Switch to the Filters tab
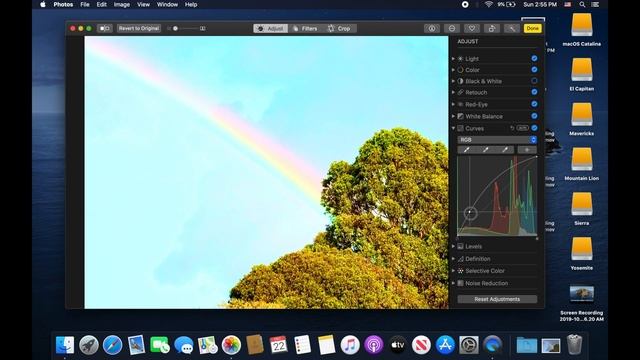The width and height of the screenshot is (640, 360). pos(305,28)
